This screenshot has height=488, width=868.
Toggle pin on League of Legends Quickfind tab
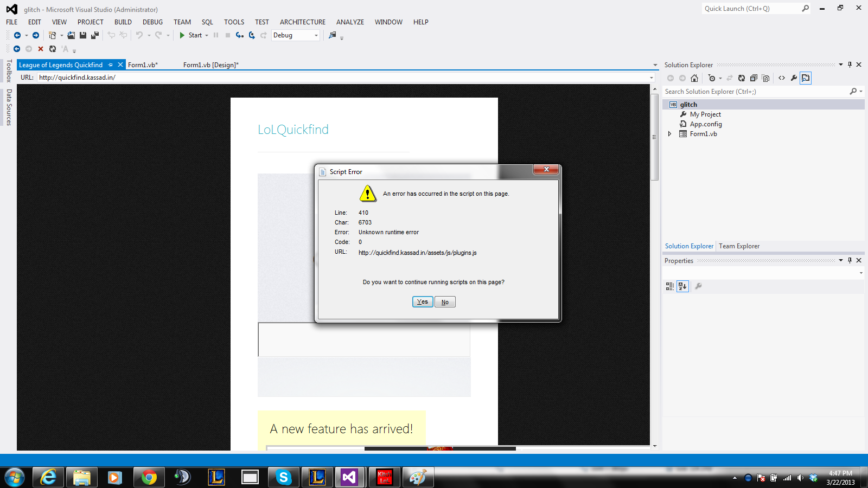[x=111, y=65]
